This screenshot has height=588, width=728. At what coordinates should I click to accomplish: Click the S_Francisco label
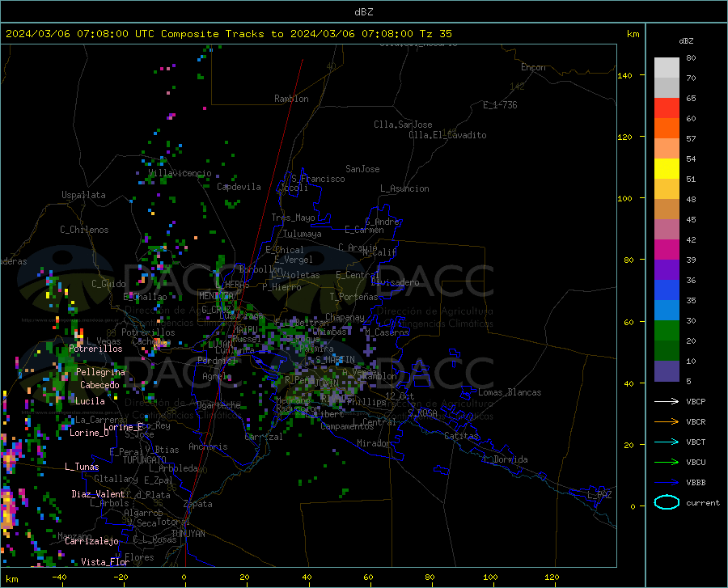[318, 179]
